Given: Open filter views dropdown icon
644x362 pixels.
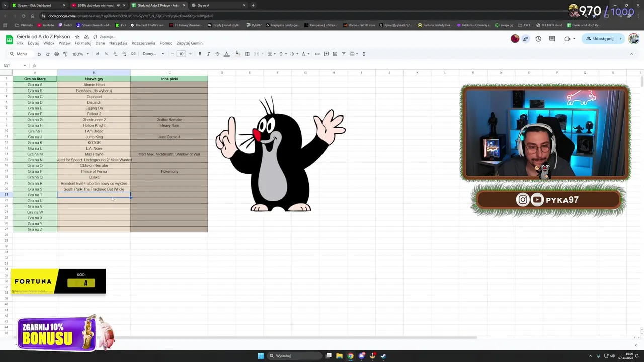Looking at the screenshot, I should tap(354, 54).
